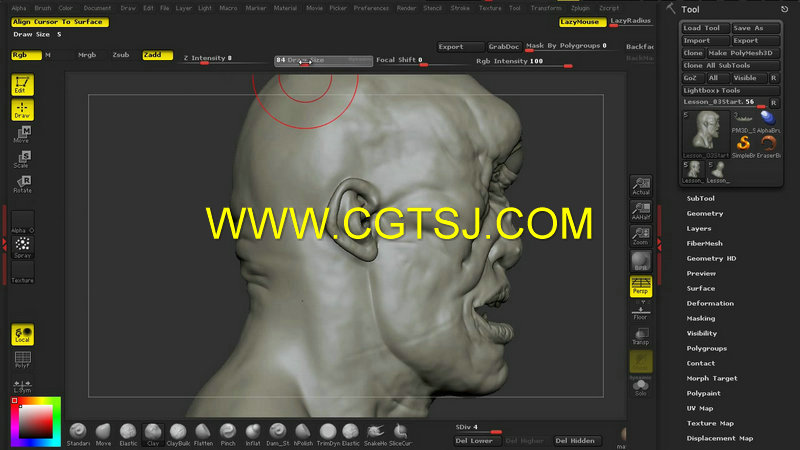Select the SimpleBrush tool thumbnail
Screen dimensions: 800x450
pos(743,147)
